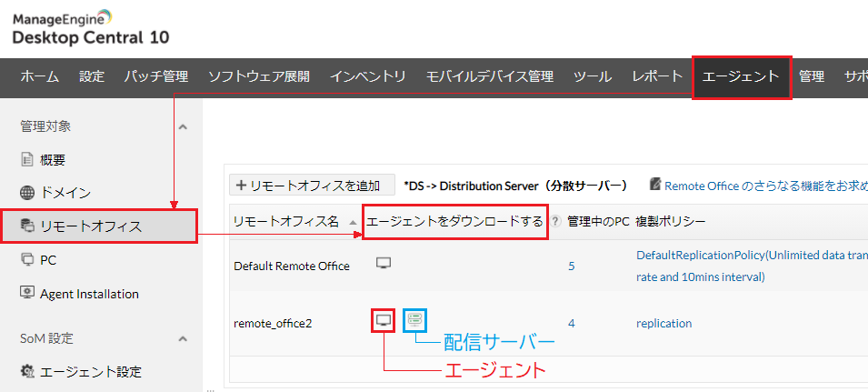Click the 概要 page icon in sidebar
Viewport: 868px width, 392px height.
27,161
